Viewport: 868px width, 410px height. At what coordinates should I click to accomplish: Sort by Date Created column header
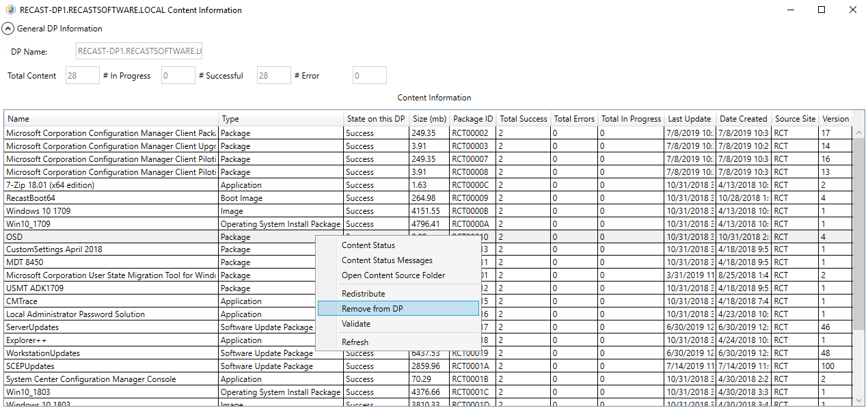(x=744, y=119)
